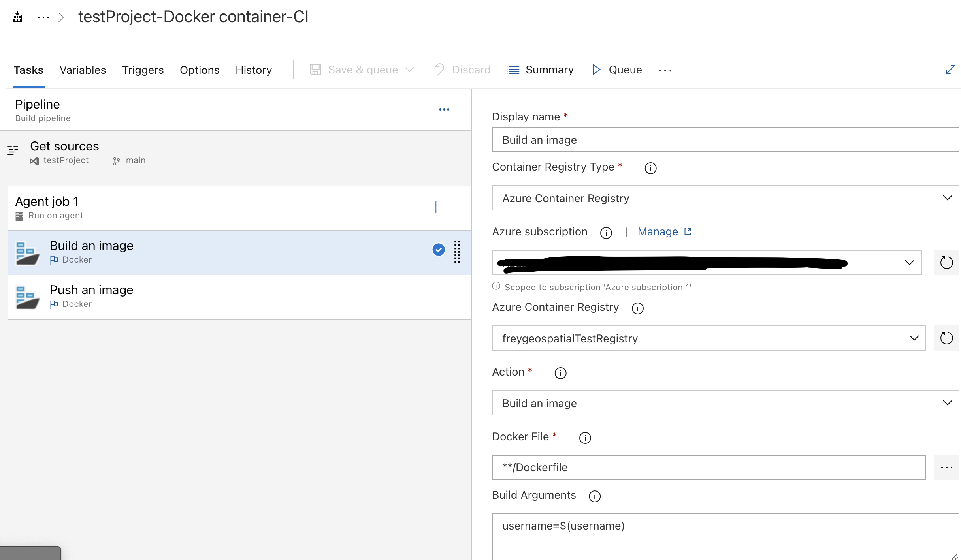Open the Triggers tab

[x=143, y=70]
